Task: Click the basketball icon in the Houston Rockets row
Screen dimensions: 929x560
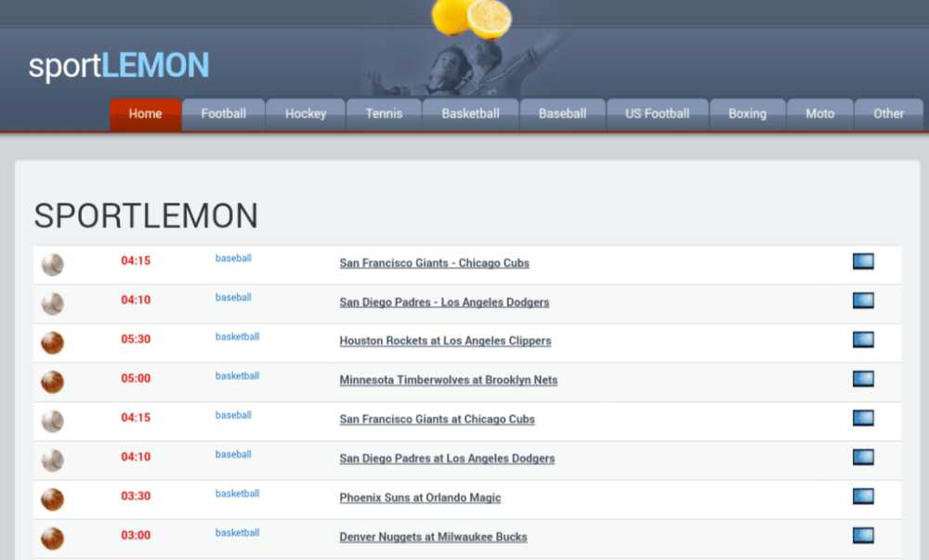Action: pyautogui.click(x=52, y=343)
